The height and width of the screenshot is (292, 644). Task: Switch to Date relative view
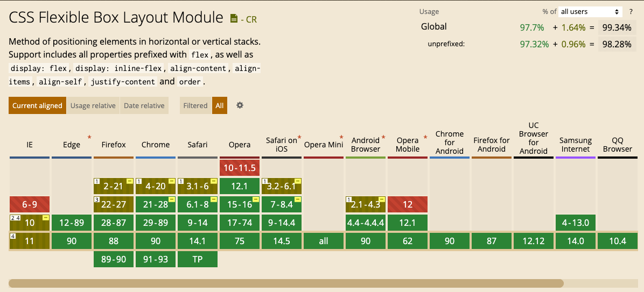click(x=144, y=106)
